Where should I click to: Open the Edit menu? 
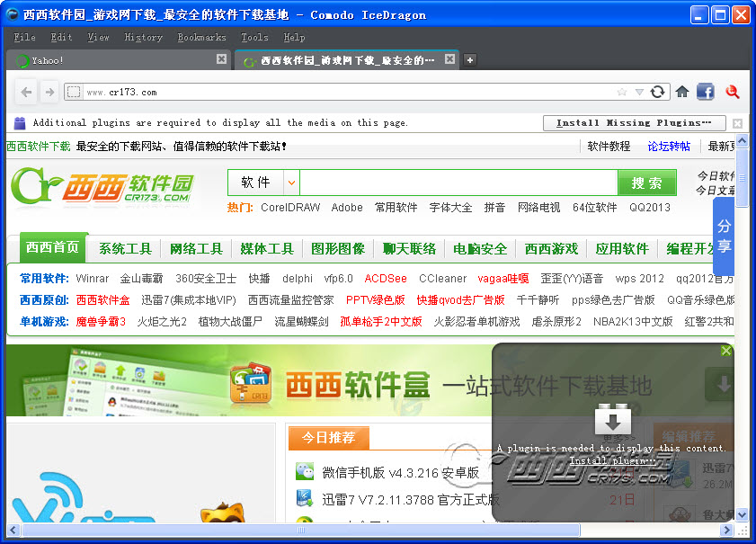61,37
